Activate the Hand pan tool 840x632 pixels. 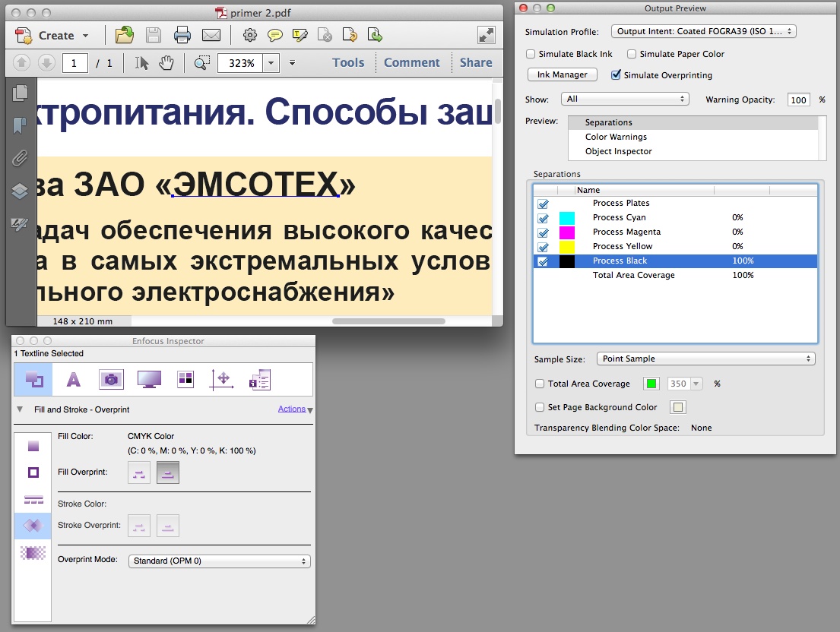tap(166, 62)
